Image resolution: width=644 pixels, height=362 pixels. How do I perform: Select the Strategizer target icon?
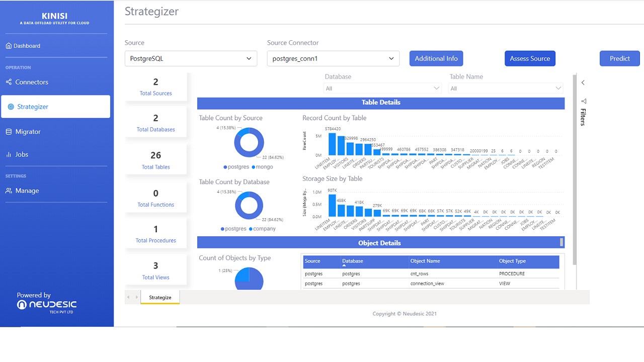[x=11, y=107]
